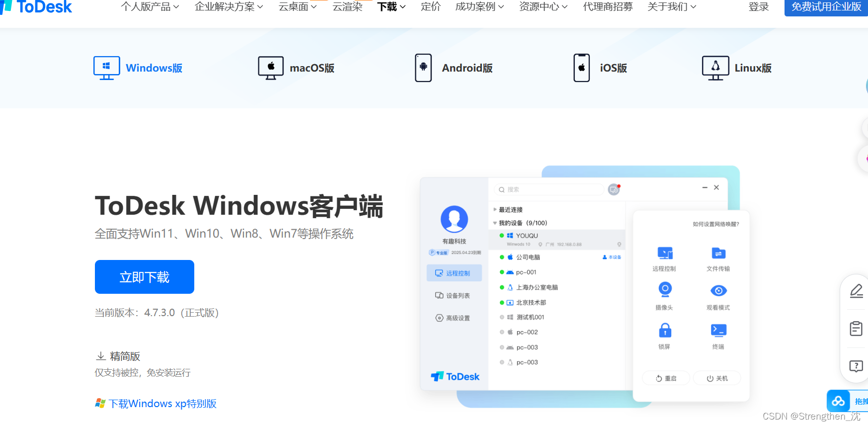Select the Linux penguin monitor icon
Screen dimensions: 868x426
[715, 68]
